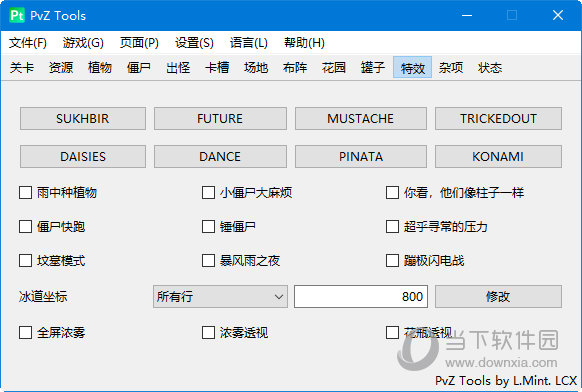Switch to the 场地 tab
582x392 pixels.
coord(256,68)
